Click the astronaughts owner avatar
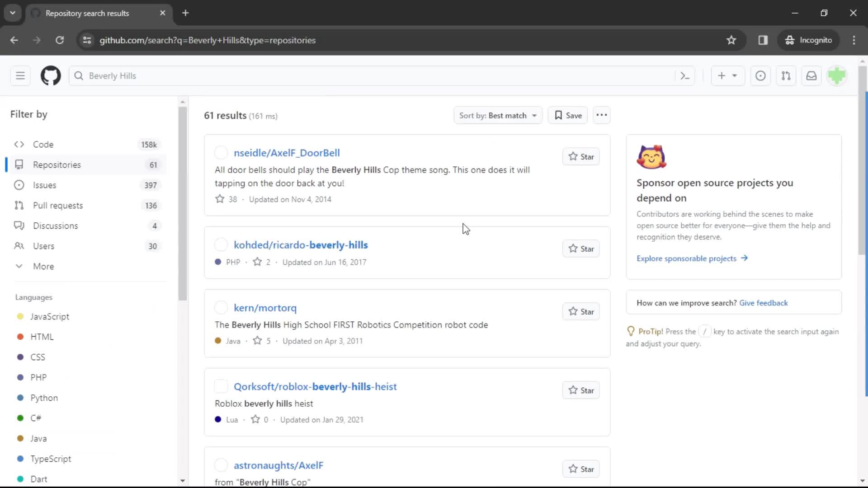868x488 pixels. click(221, 465)
